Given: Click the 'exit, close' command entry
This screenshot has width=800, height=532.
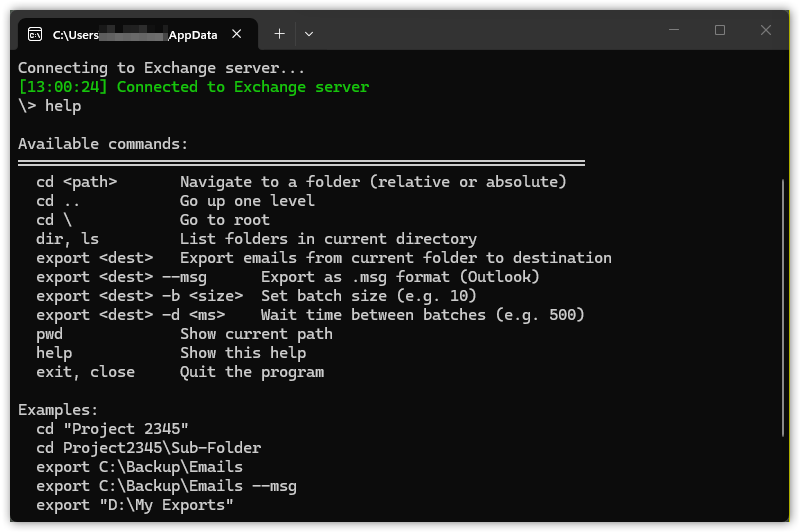Looking at the screenshot, I should pyautogui.click(x=85, y=372).
